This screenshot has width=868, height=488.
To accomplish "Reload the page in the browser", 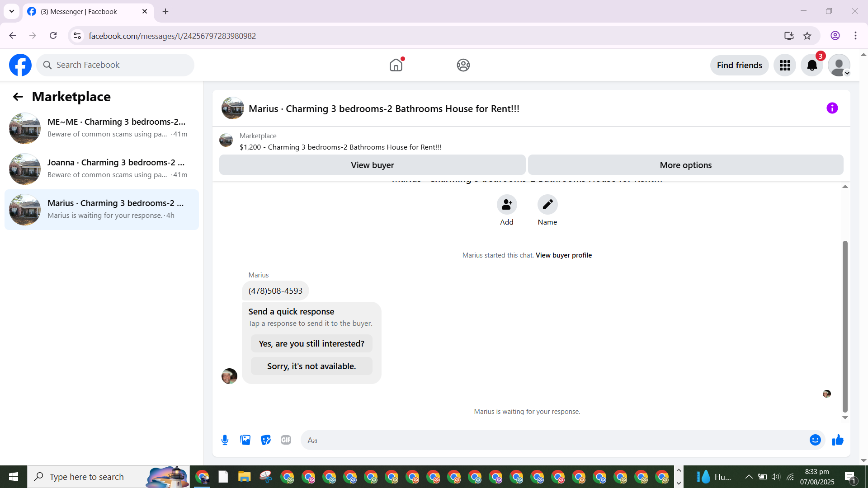I will [x=53, y=36].
